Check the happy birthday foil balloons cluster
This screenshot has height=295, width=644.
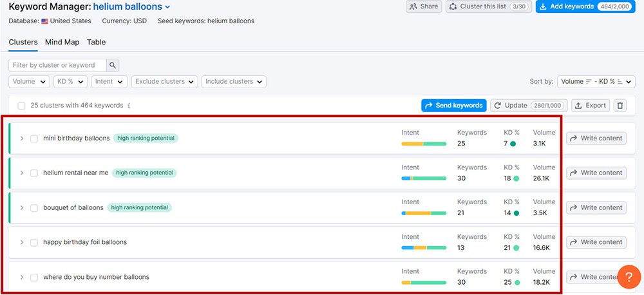(x=34, y=242)
